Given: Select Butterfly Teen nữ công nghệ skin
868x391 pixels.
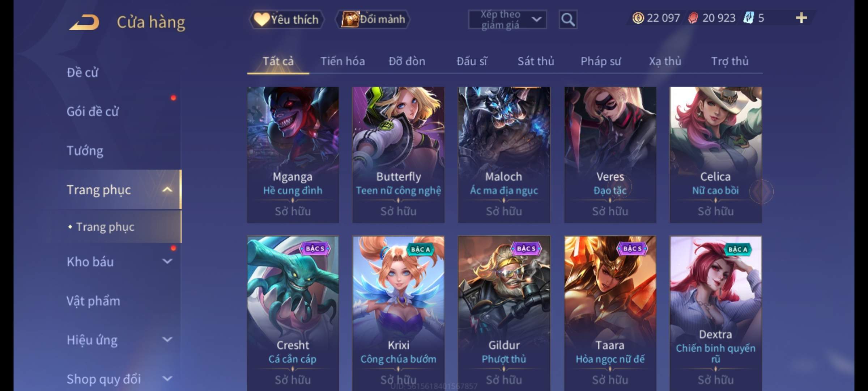Looking at the screenshot, I should tap(398, 155).
